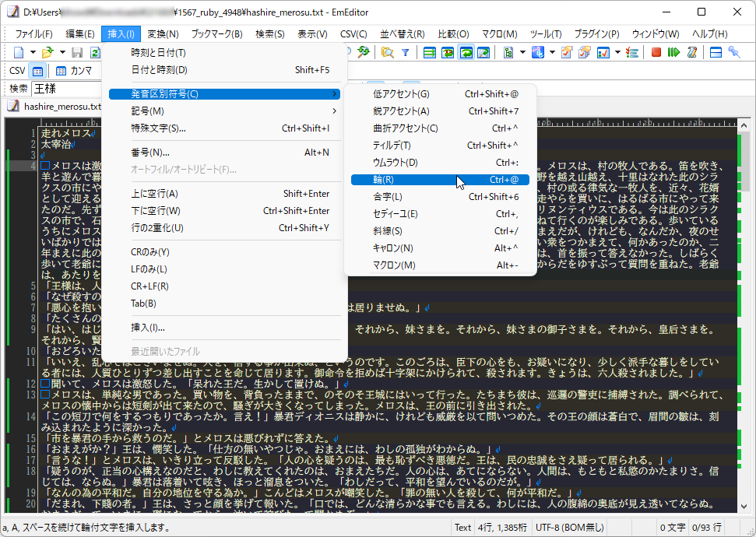Select ウムラウト(D) in submenu

click(440, 163)
